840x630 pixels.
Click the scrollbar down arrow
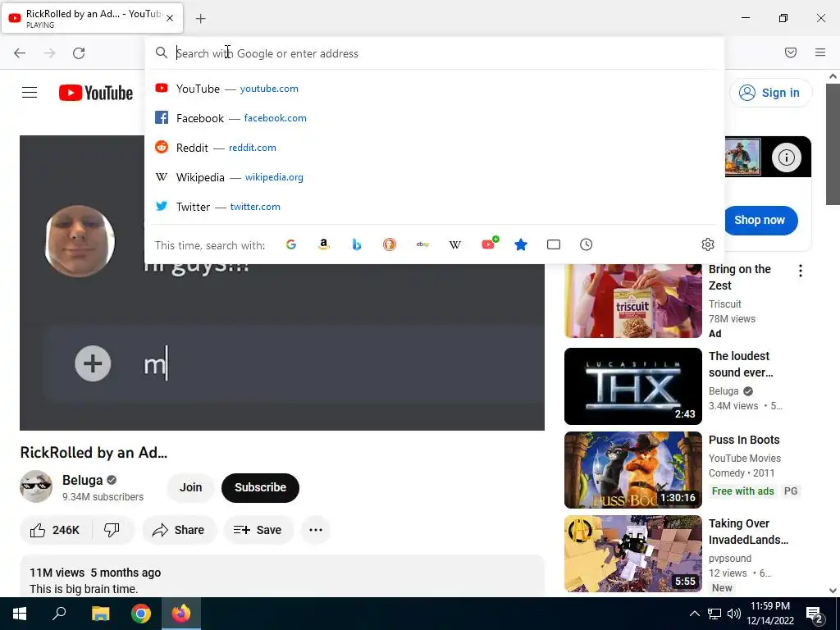coord(833,591)
